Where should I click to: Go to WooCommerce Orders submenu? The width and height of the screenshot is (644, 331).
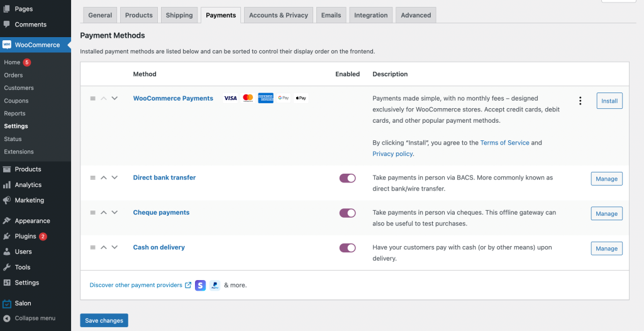pyautogui.click(x=14, y=76)
